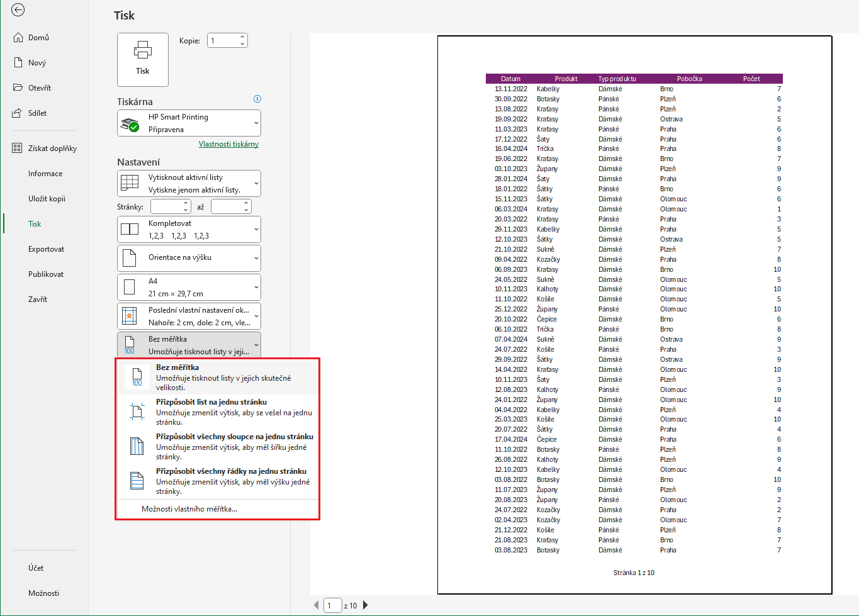Open the margins settings dropdown
Image resolution: width=859 pixels, height=616 pixels.
tap(256, 316)
